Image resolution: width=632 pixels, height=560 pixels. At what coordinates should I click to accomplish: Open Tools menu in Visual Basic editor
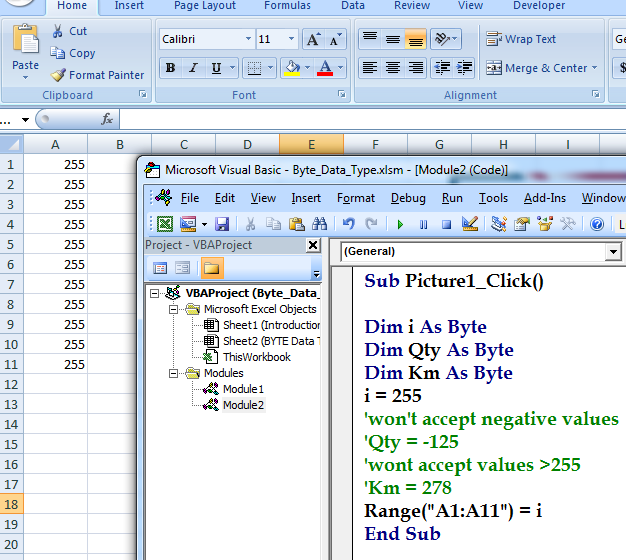point(493,198)
